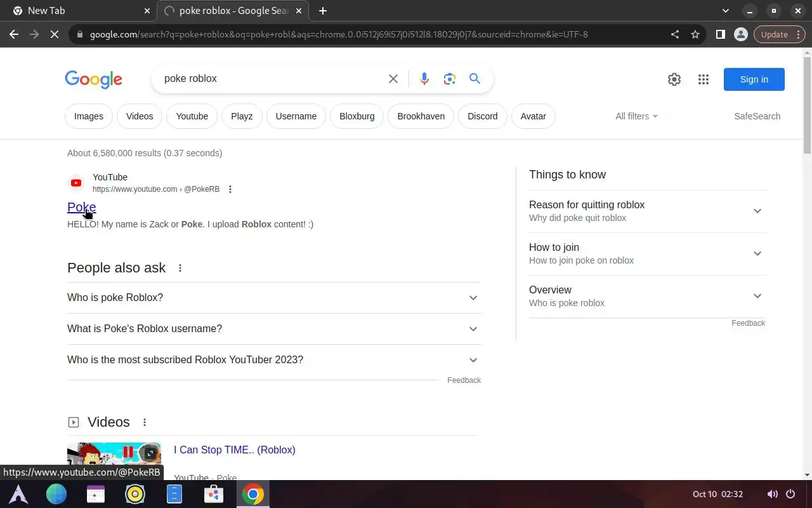The height and width of the screenshot is (508, 812).
Task: Open the Chrome profile avatar icon
Action: [740, 34]
